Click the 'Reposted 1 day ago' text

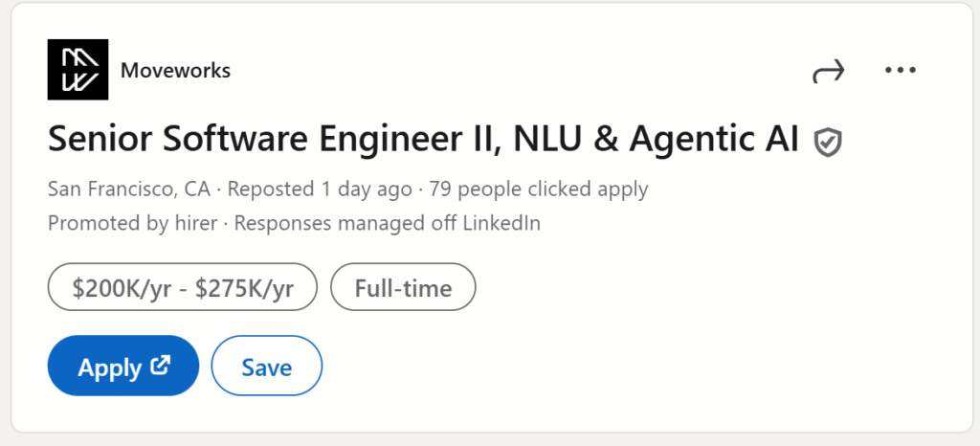pyautogui.click(x=320, y=190)
